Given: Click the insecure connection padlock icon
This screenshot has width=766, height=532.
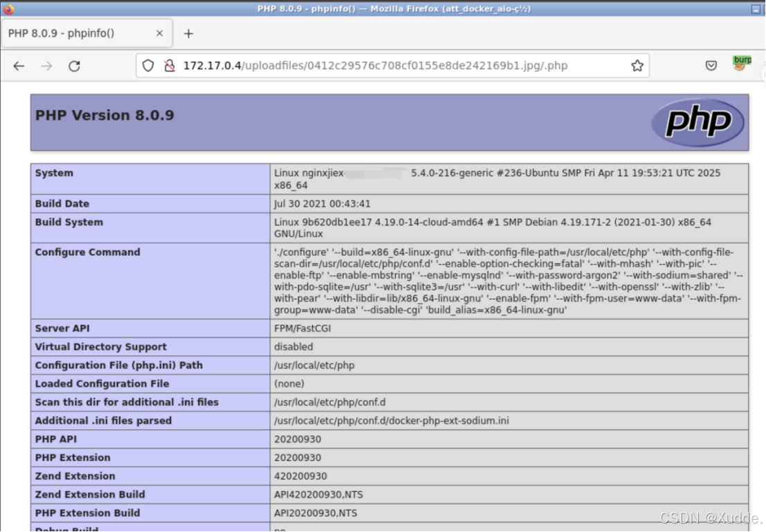Looking at the screenshot, I should click(170, 66).
